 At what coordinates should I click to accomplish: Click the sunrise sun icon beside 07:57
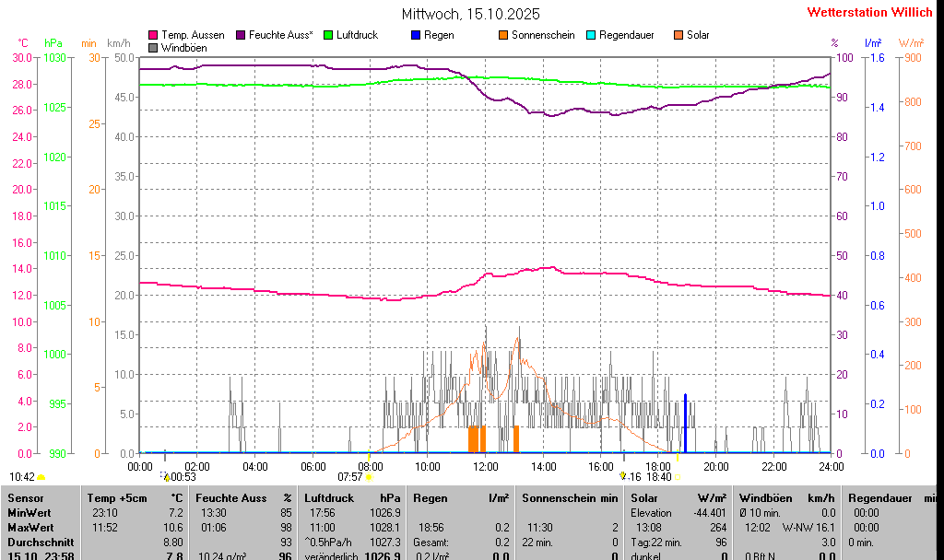click(370, 477)
